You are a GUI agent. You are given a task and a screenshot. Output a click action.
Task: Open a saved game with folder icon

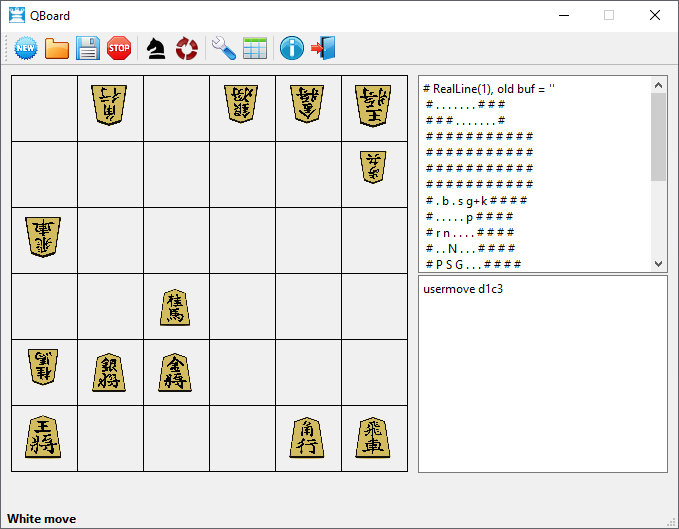[57, 48]
